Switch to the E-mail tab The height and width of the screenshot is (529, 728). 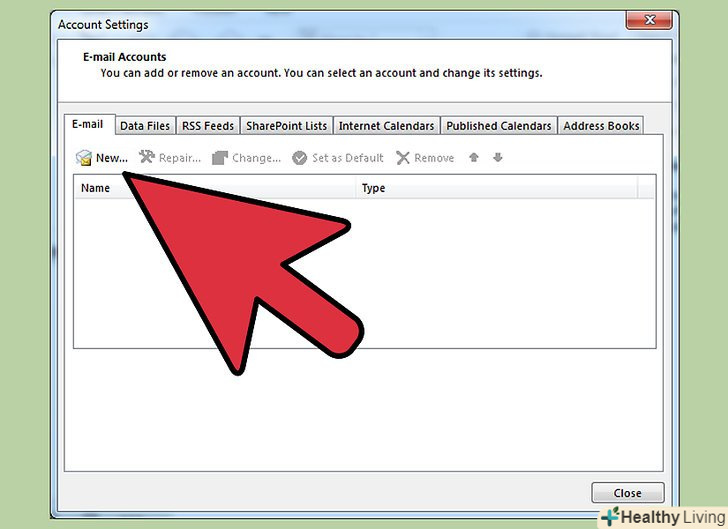point(90,124)
